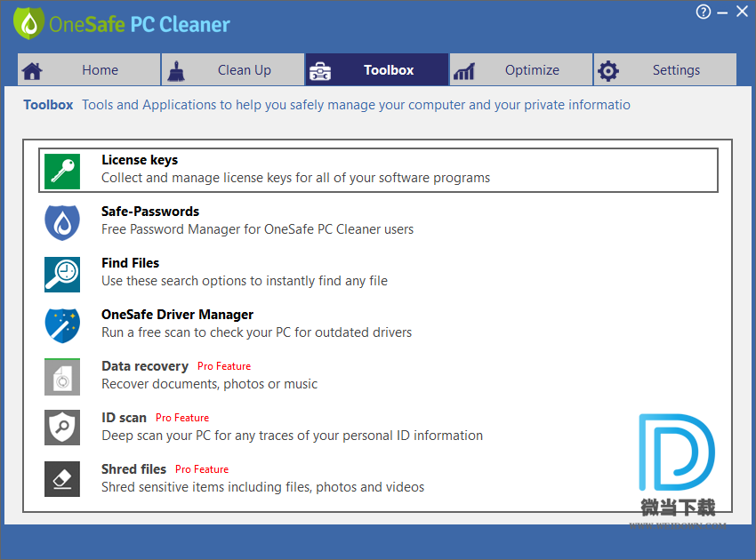Switch to the Home tab
The image size is (756, 560).
pyautogui.click(x=89, y=70)
